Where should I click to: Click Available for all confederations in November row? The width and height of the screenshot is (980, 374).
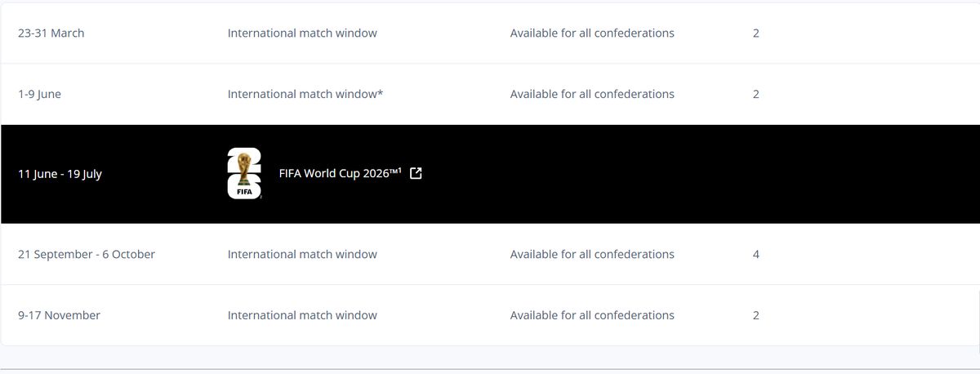coord(592,315)
